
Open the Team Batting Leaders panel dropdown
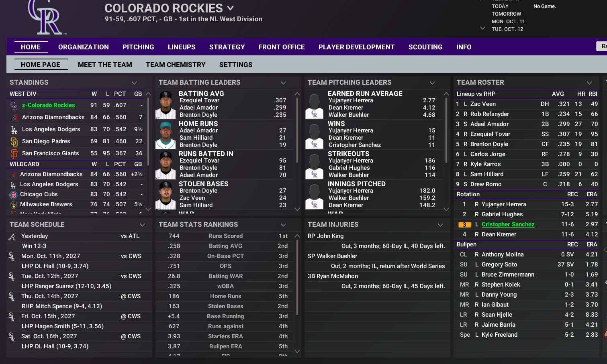pos(283,83)
